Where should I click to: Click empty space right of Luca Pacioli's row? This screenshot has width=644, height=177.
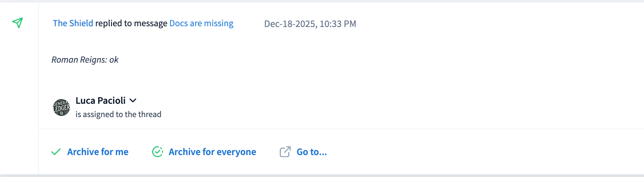(393, 107)
